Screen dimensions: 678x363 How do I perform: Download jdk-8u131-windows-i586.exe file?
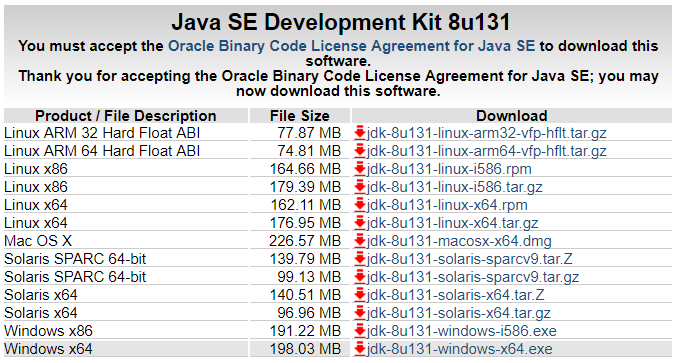point(461,331)
